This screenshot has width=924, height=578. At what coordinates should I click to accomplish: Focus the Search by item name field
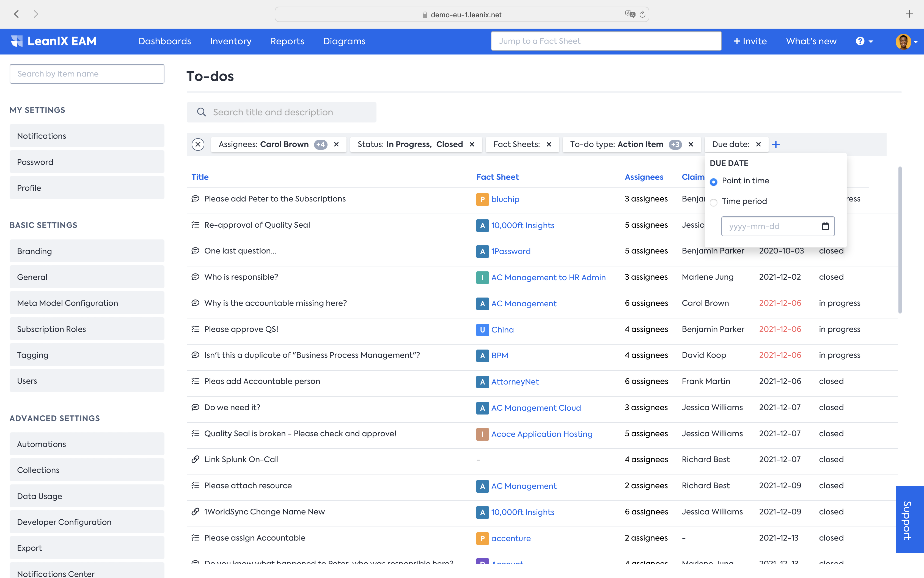pyautogui.click(x=87, y=74)
